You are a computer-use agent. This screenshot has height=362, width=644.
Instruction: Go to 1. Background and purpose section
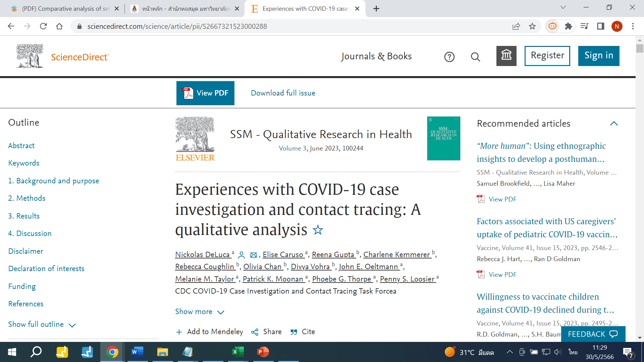click(54, 181)
